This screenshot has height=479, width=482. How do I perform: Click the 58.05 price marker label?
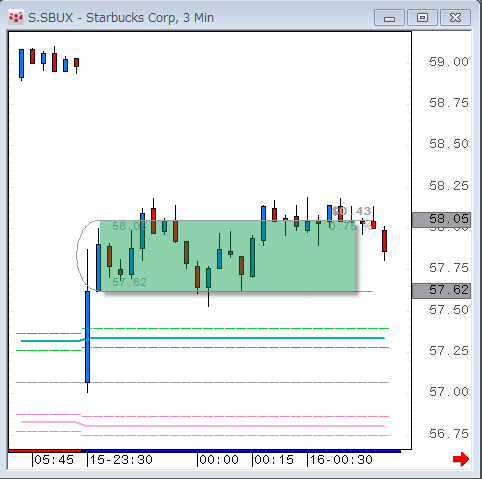(x=441, y=219)
